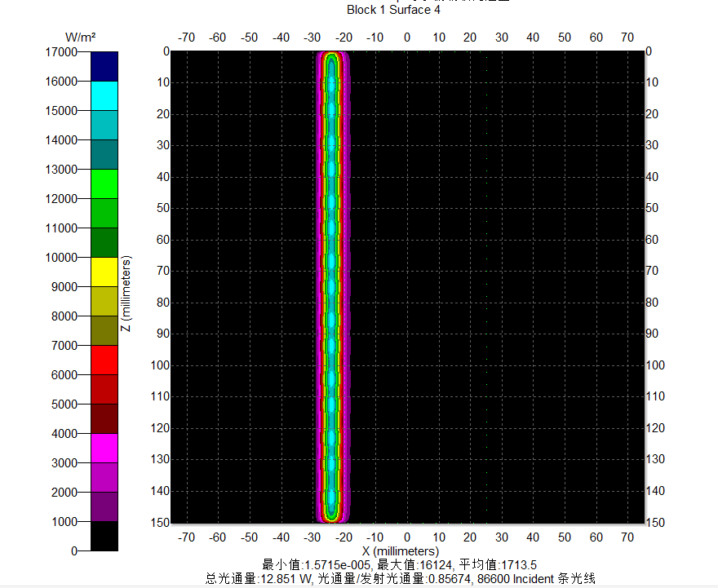Select the 'X (millimeters)' axis label
Screen dimensions: 718x588
pos(399,551)
